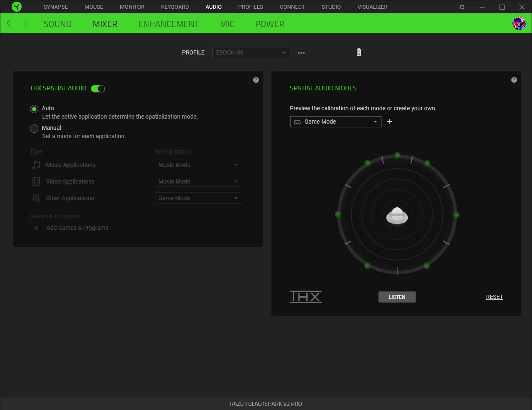Open the MOUSE top menu
Viewport: 532px width, 410px height.
click(x=94, y=7)
